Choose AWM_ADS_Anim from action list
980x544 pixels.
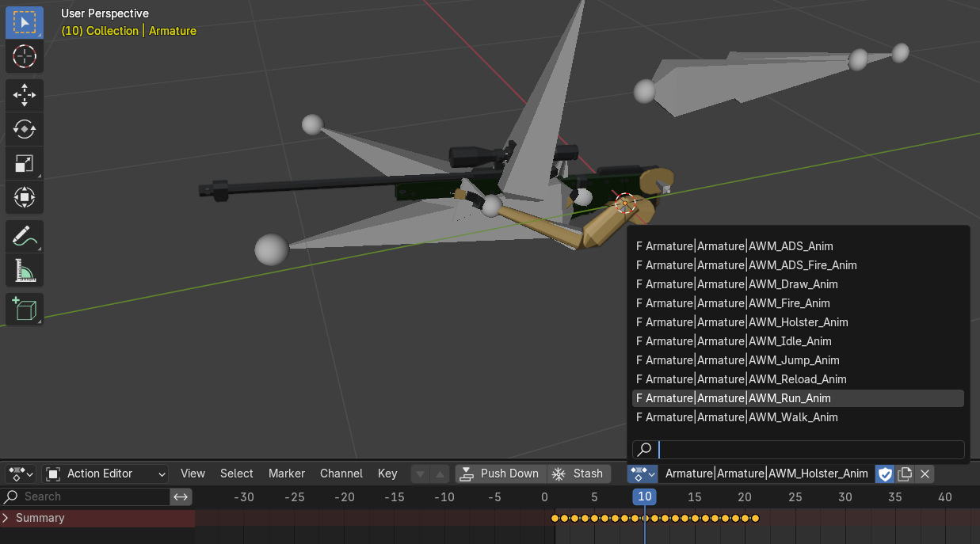(x=798, y=246)
